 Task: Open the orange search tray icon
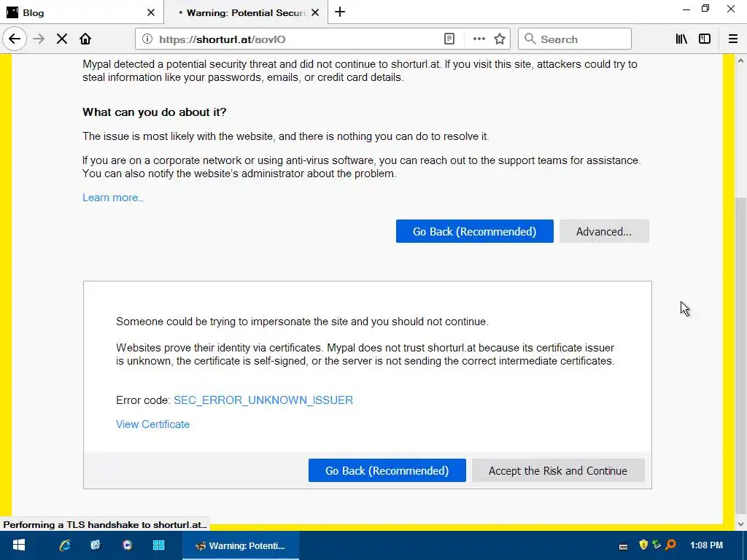[671, 544]
